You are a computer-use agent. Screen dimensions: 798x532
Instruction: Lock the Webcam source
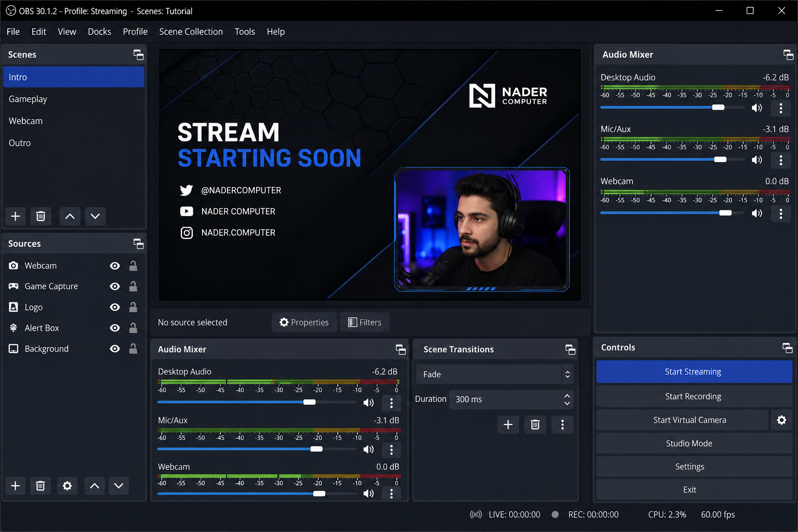coord(133,265)
